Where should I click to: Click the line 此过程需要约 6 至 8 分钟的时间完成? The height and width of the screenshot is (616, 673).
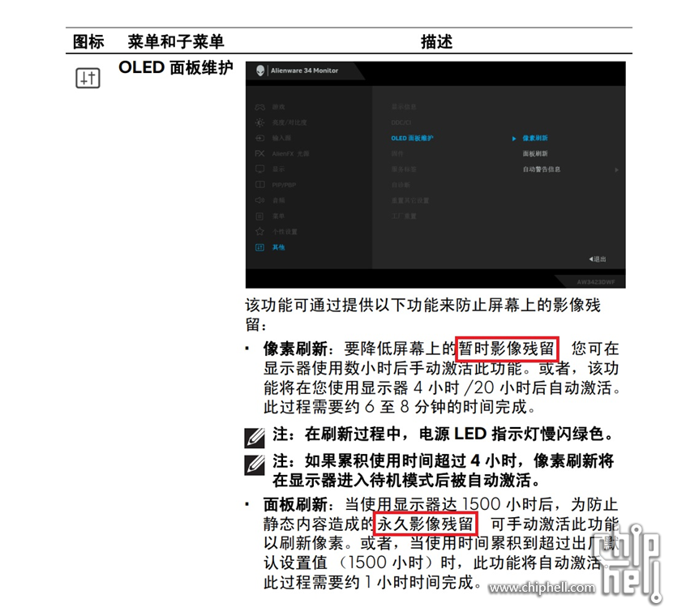(x=400, y=407)
